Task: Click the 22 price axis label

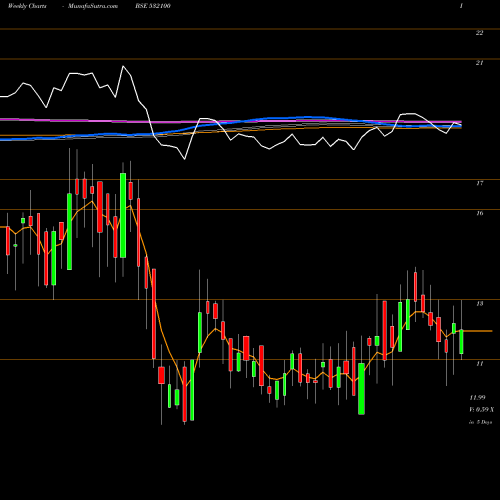Action: pyautogui.click(x=479, y=33)
